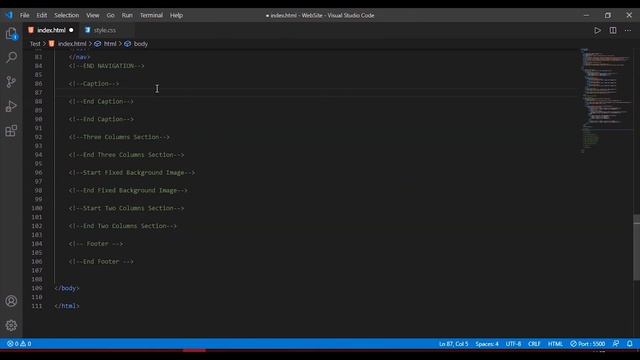Open the Terminal menu
This screenshot has height=360, width=640.
(x=151, y=15)
